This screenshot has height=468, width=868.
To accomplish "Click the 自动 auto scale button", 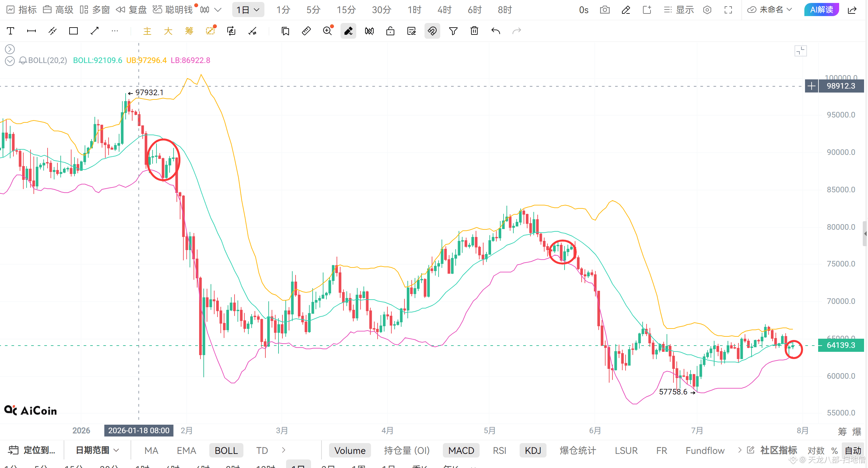I will [x=853, y=451].
